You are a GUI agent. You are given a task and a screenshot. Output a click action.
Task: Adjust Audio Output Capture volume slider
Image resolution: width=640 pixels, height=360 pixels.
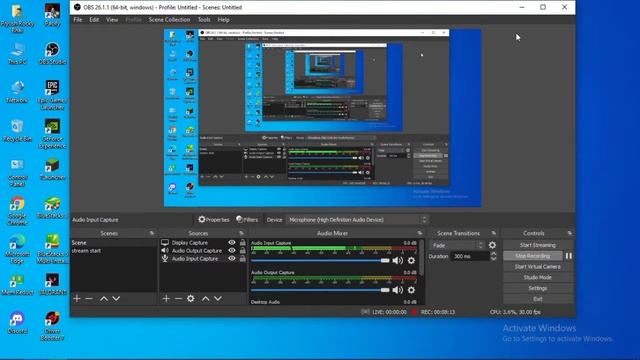click(320, 290)
